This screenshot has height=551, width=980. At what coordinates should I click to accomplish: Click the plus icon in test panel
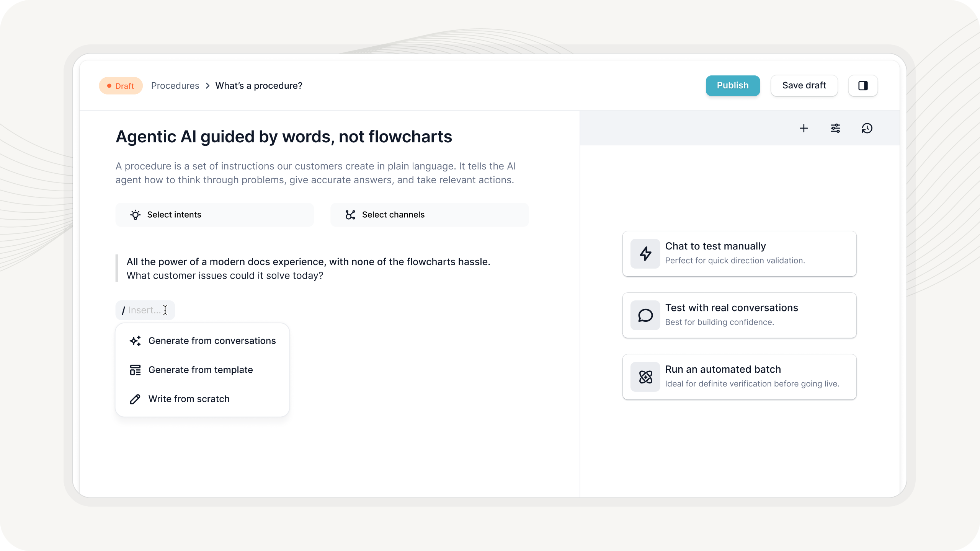pyautogui.click(x=804, y=128)
